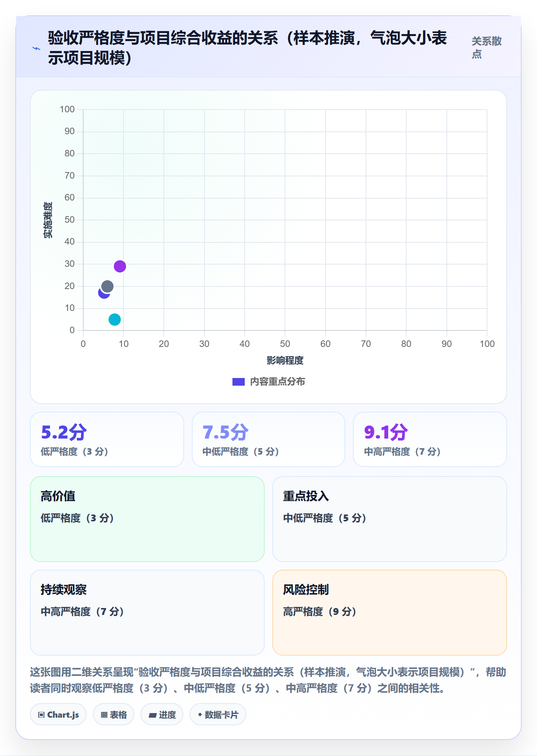This screenshot has height=756, width=537.
Task: Click the 数据卡片 tag chip
Action: pos(218,715)
